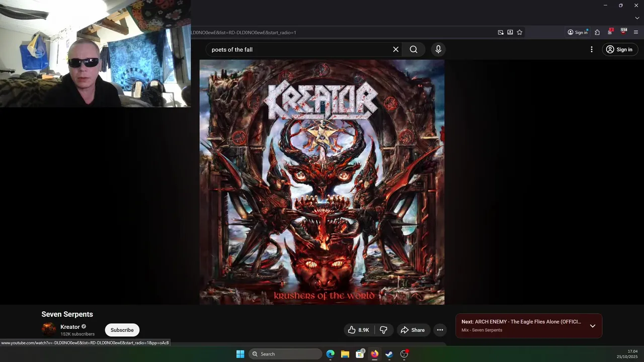Click the YouTube search magnifier button
Screen dimensions: 644x362
(x=414, y=49)
